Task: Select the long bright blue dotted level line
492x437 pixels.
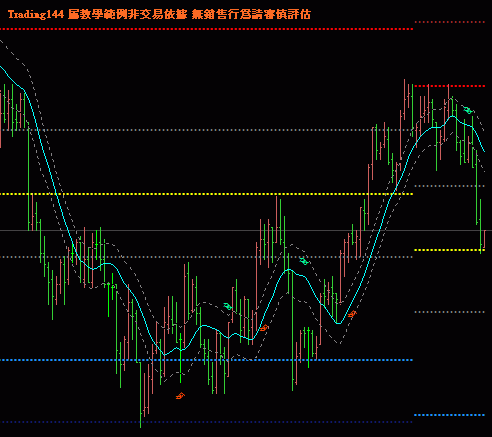Action: pyautogui.click(x=207, y=360)
